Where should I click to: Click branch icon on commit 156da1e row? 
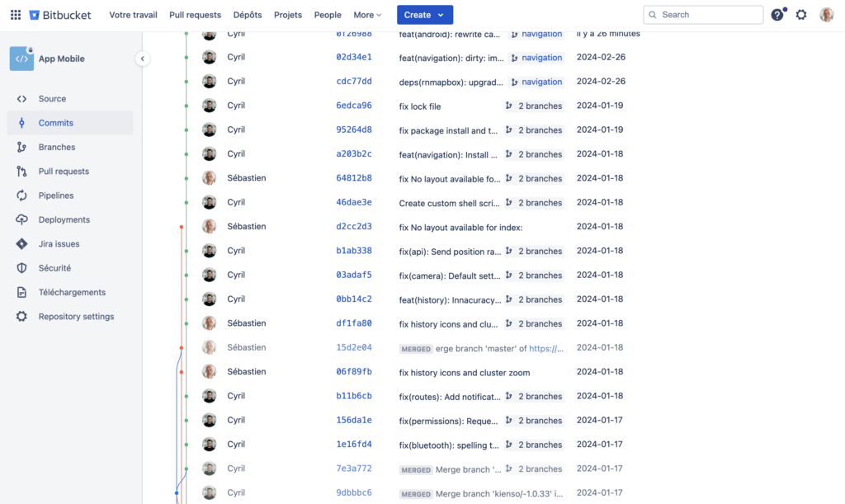[508, 421]
